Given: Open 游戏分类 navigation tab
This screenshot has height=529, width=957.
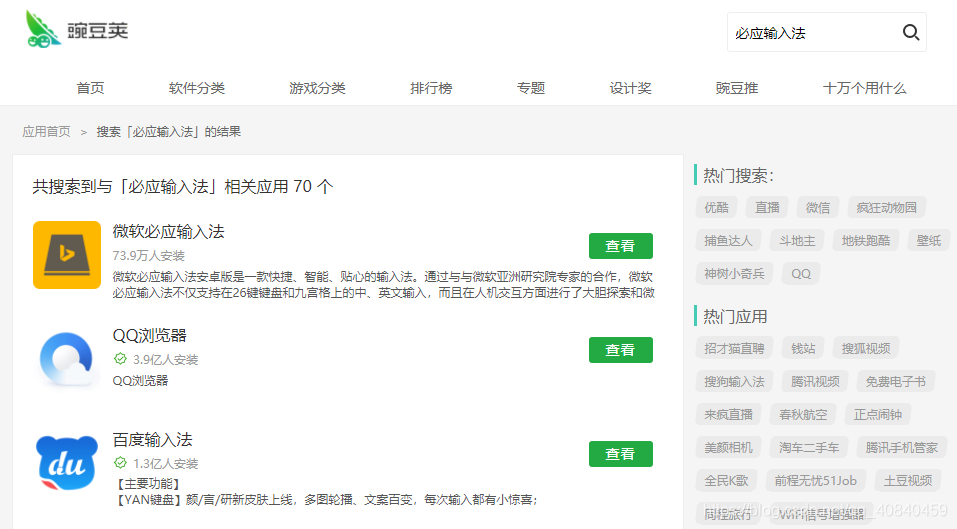Looking at the screenshot, I should point(317,88).
